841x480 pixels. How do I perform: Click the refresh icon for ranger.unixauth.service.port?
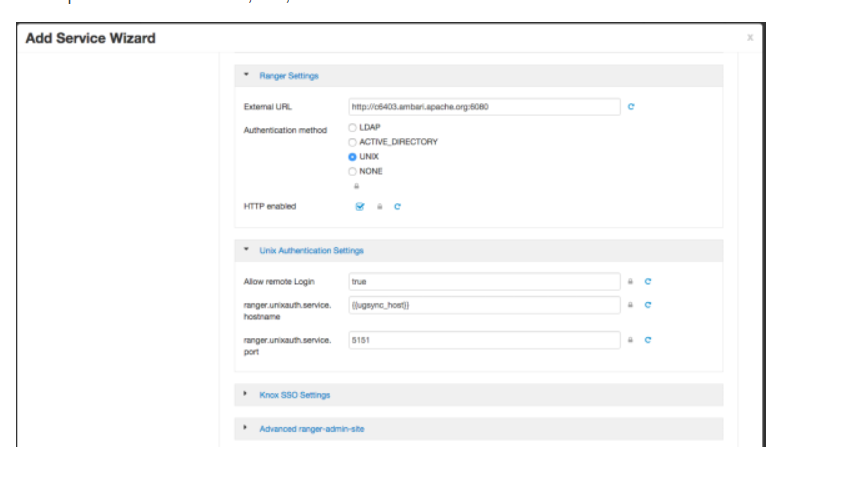point(648,340)
